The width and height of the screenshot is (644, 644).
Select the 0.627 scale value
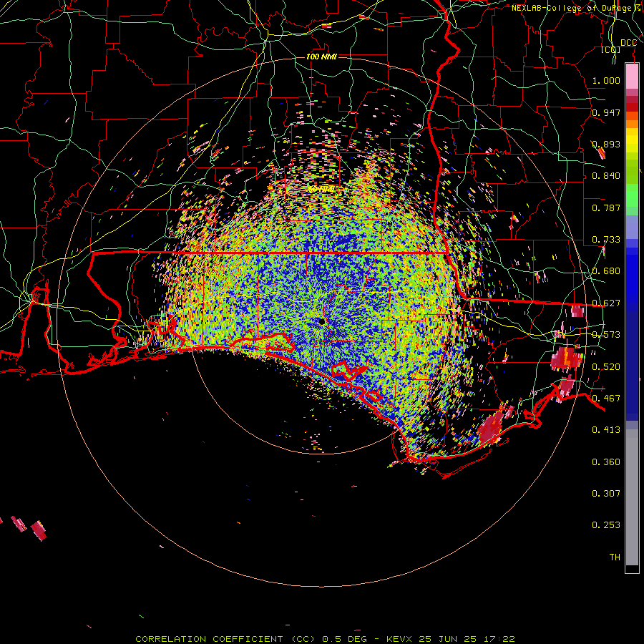(606, 303)
